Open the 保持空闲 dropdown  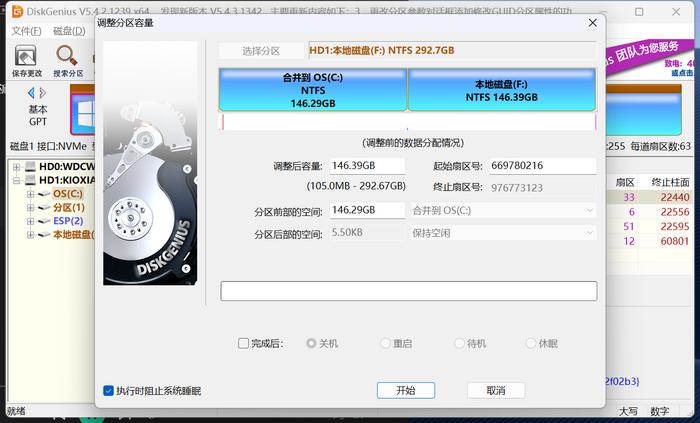click(503, 233)
